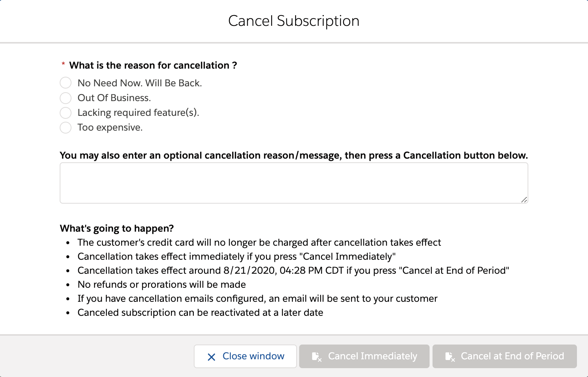Click the "No refunds or prorations" bullet line
The image size is (588, 377).
pos(161,284)
